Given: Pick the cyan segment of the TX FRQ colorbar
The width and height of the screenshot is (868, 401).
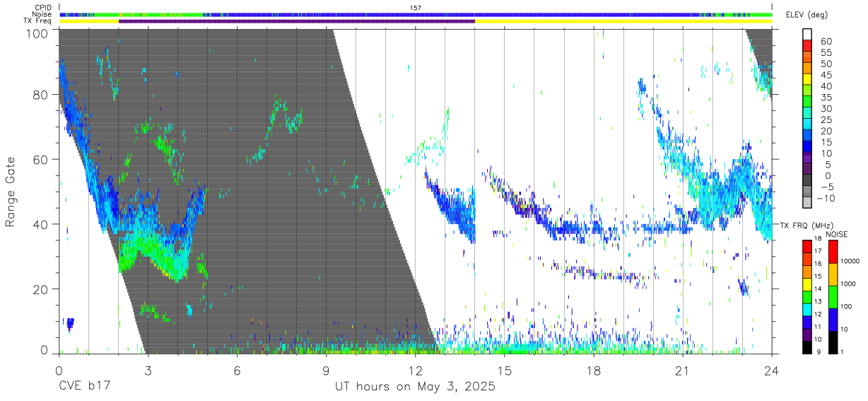Looking at the screenshot, I should click(807, 309).
